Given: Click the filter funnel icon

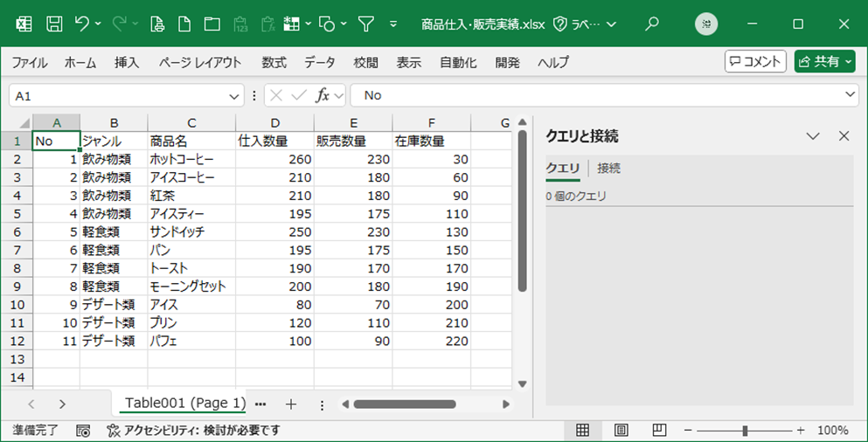Looking at the screenshot, I should coord(367,24).
